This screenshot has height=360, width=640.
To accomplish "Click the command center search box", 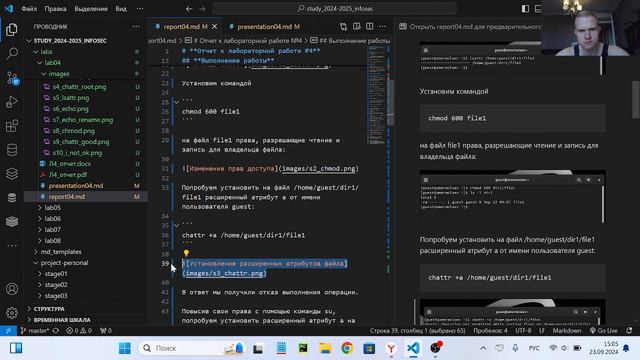I will pyautogui.click(x=334, y=9).
